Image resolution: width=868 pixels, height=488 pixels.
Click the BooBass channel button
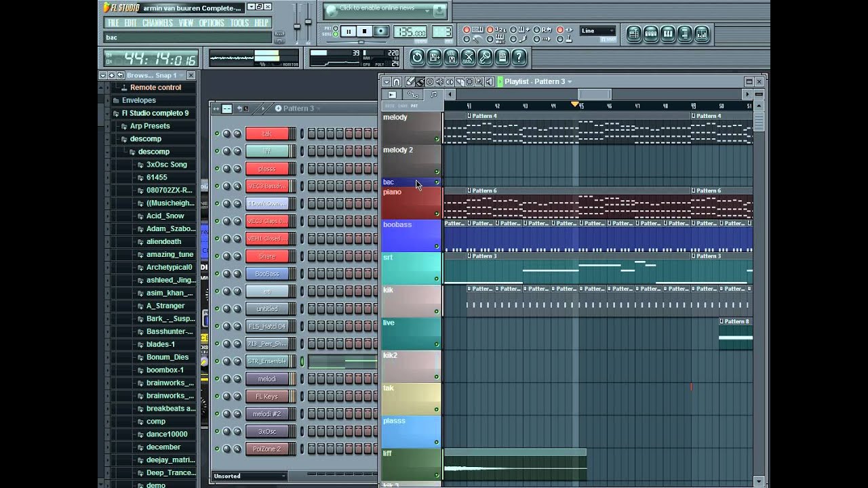tap(267, 274)
